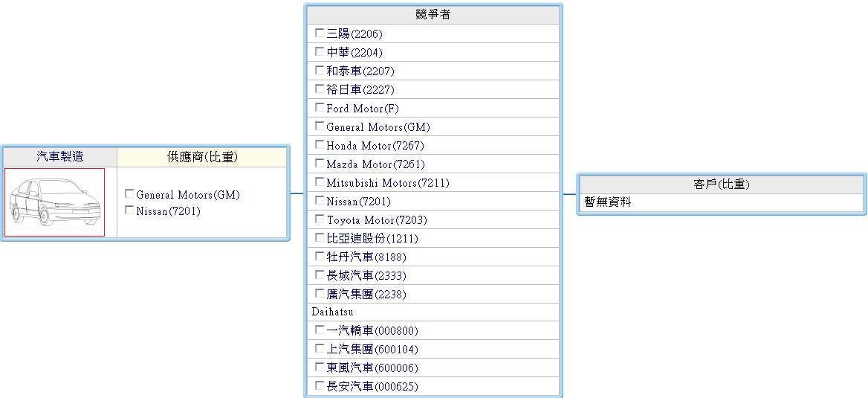Select the 汽車製造 header

pos(59,157)
